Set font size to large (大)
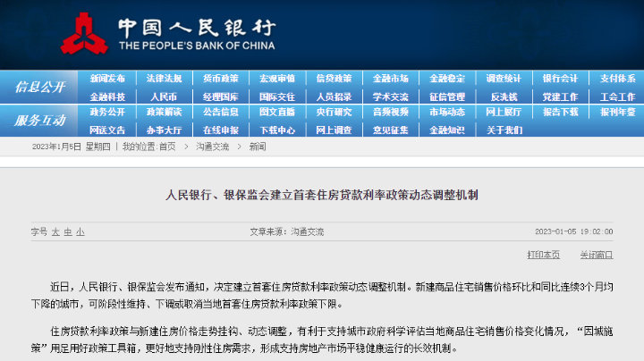Screen dimensions: 644x361 [x=55, y=231]
